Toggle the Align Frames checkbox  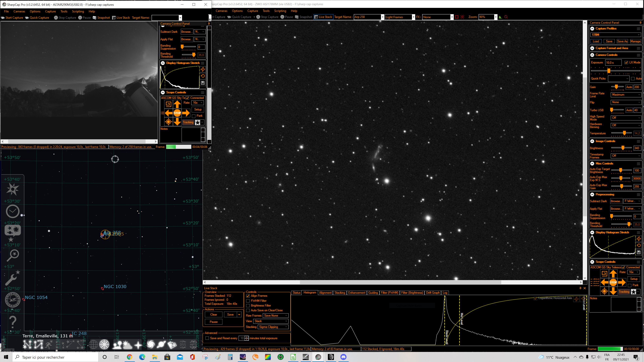[x=248, y=296]
